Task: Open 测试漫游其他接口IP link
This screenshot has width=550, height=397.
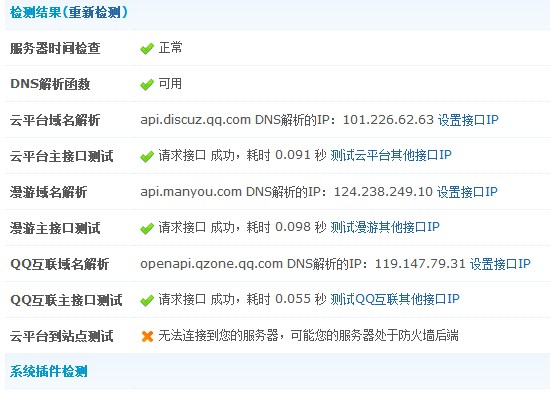Action: coord(385,227)
